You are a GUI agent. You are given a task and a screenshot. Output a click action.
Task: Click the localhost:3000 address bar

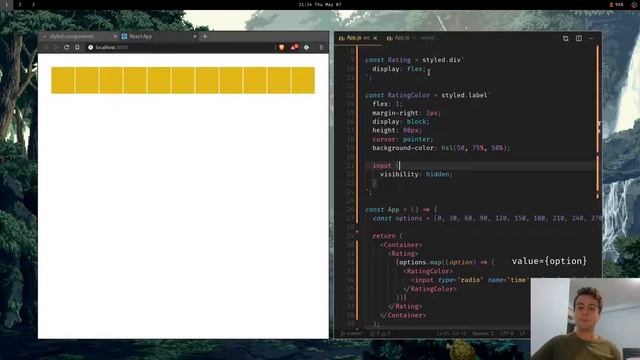(x=180, y=47)
